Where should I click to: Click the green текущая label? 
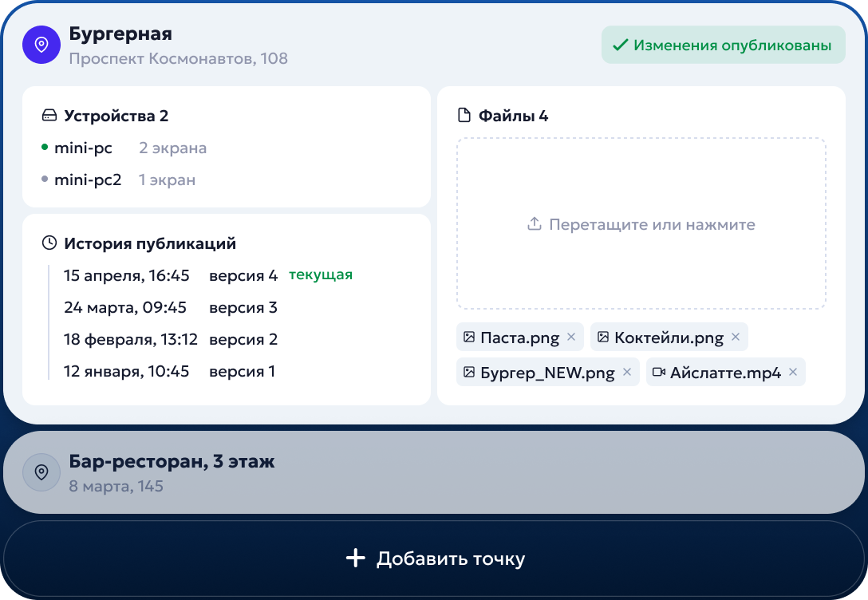click(x=321, y=274)
